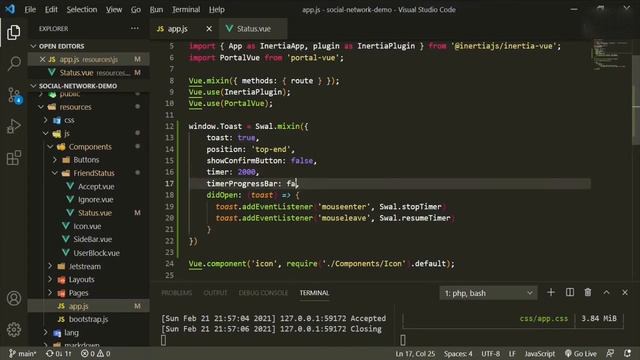The width and height of the screenshot is (640, 360).
Task: Open the Run and Debug view
Action: (x=13, y=127)
